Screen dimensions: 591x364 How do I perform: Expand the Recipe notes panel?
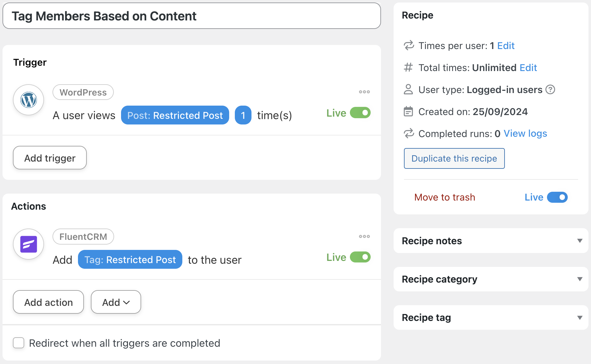(580, 241)
